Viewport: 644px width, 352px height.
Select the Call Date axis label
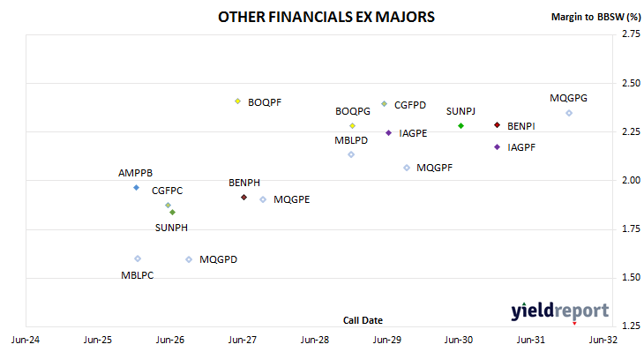pyautogui.click(x=363, y=320)
